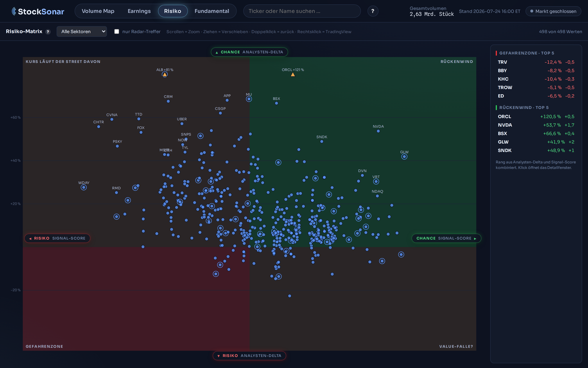Click 'KURS LÄUFT DER STREET DAVON' label
Viewport: 588px width, 368px height.
pos(63,62)
